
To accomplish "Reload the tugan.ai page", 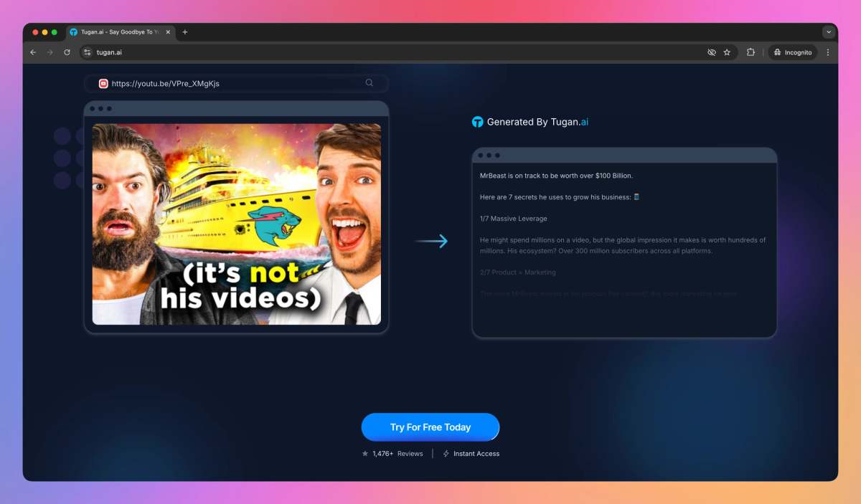I will coord(67,52).
